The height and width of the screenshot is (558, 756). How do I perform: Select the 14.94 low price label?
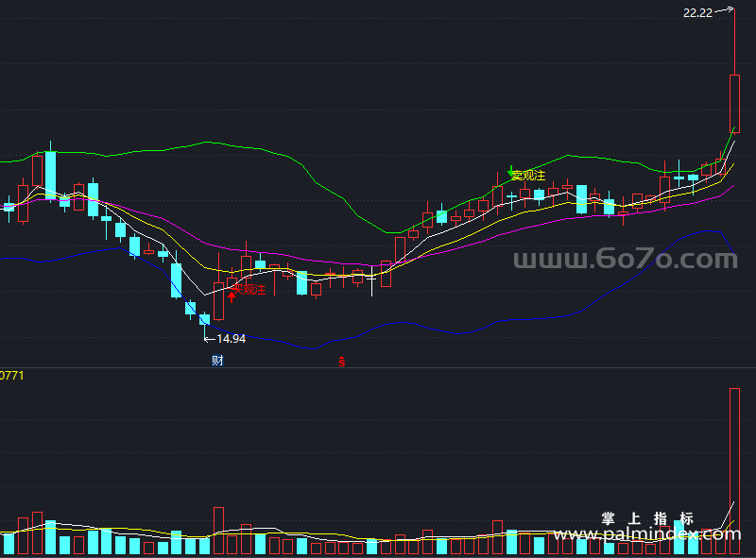[x=231, y=339]
